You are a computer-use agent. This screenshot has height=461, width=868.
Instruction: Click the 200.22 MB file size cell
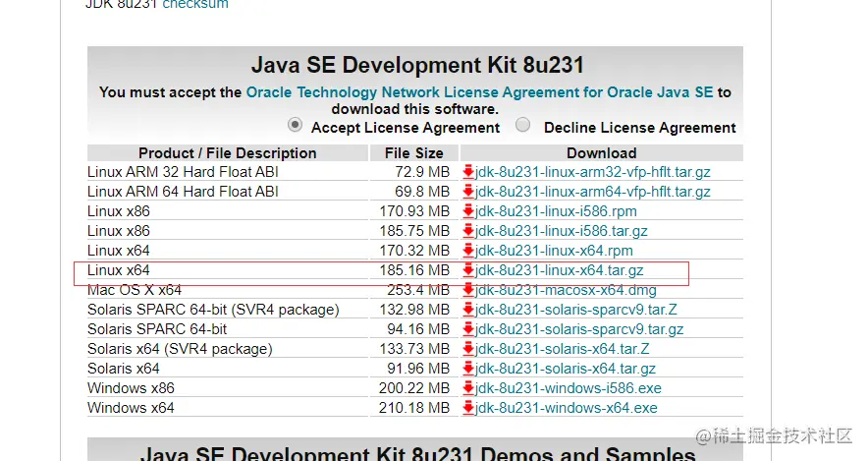click(x=414, y=388)
